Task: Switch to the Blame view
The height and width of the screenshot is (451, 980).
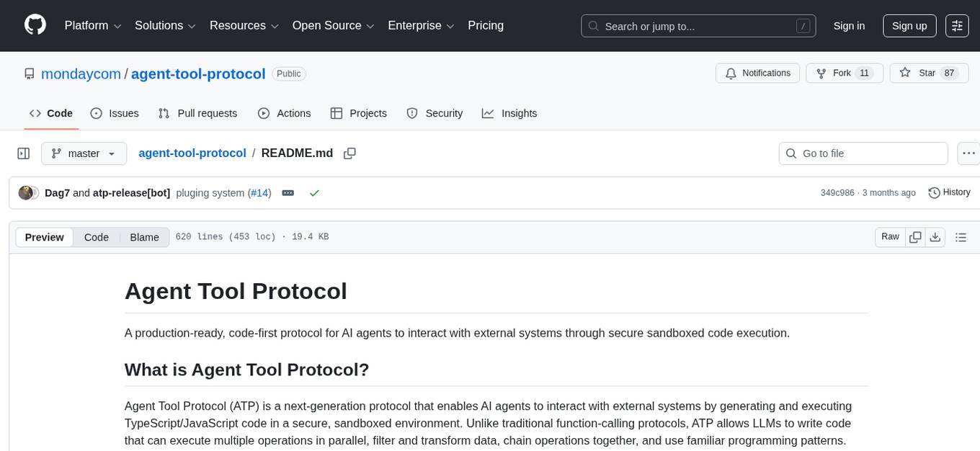Action: pyautogui.click(x=144, y=237)
